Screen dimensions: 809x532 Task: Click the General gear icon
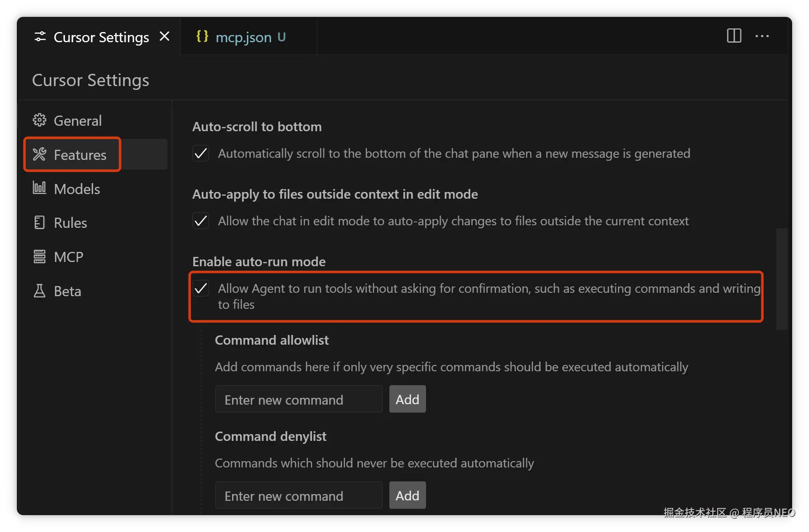(x=40, y=120)
